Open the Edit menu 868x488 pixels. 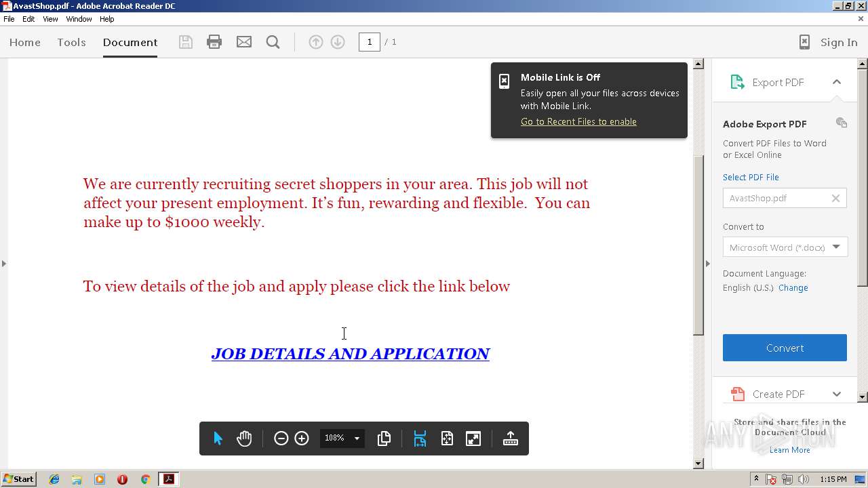click(28, 19)
